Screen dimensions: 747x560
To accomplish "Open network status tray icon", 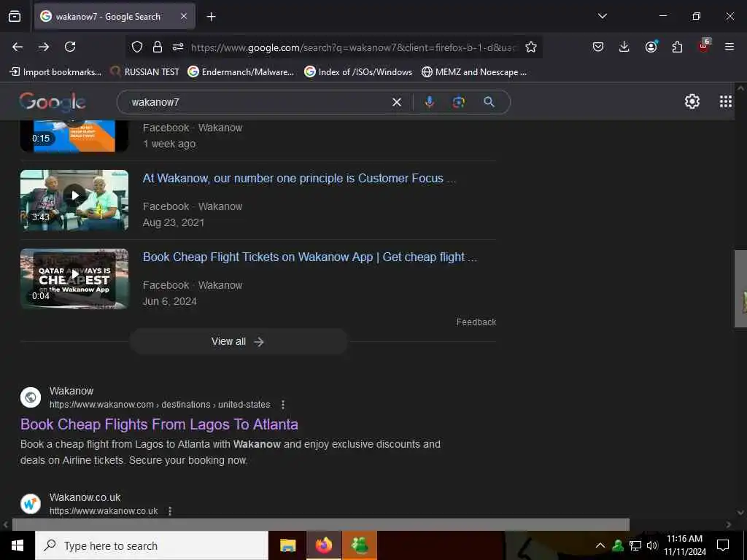I will click(x=635, y=545).
